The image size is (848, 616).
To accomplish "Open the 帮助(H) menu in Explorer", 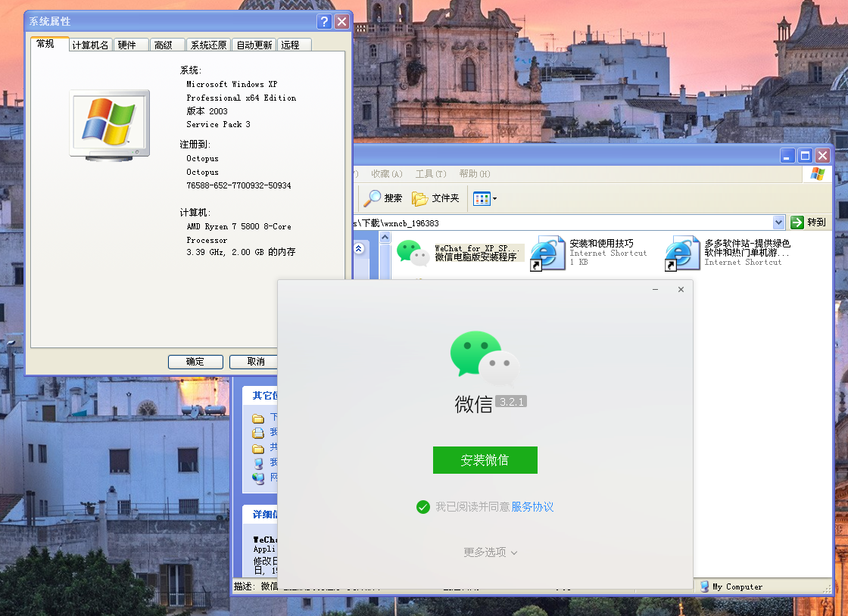I will coord(474,174).
